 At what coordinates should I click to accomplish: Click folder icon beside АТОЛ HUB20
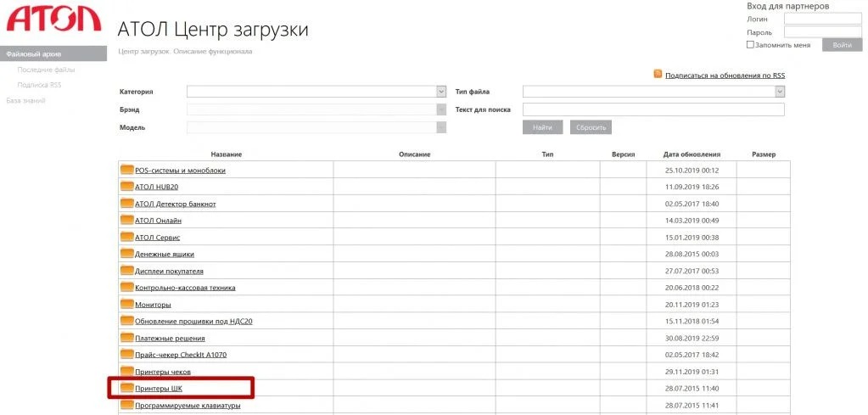(127, 187)
